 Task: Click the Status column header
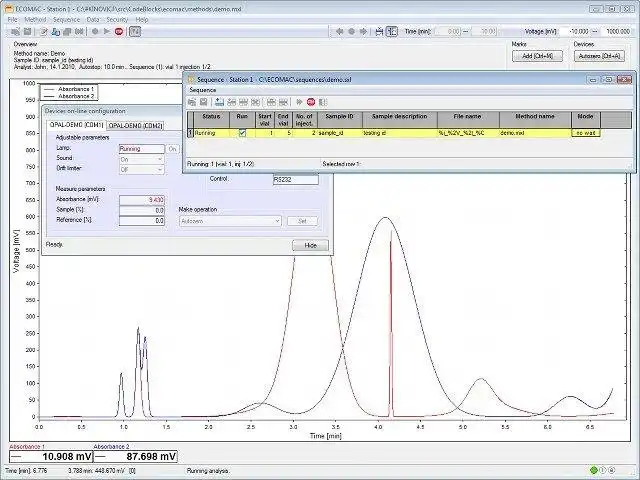point(211,120)
